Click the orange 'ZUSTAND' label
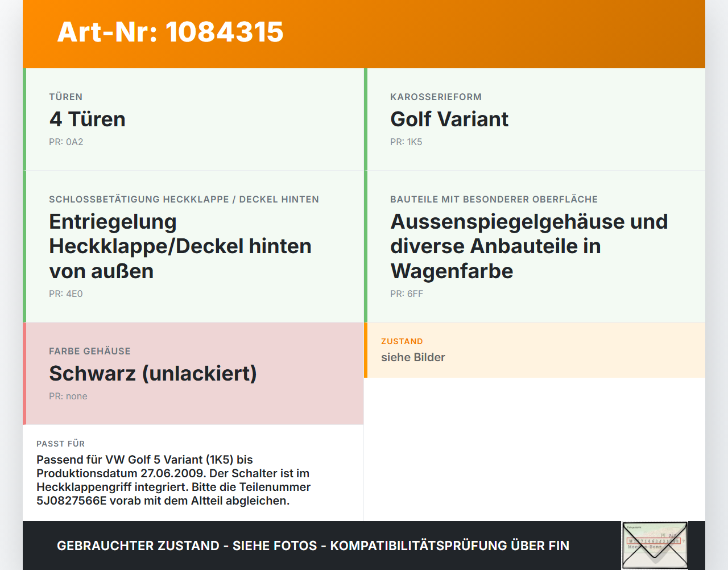The height and width of the screenshot is (570, 728). coord(402,341)
